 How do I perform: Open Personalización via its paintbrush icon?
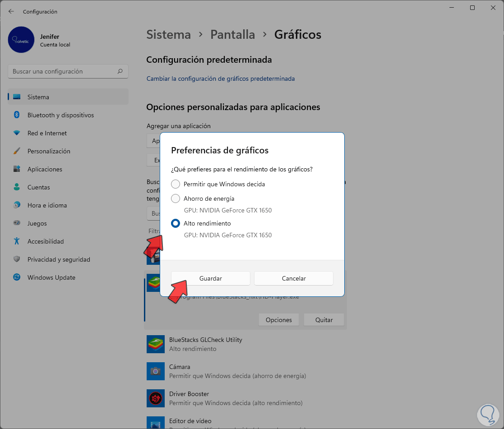coord(17,151)
